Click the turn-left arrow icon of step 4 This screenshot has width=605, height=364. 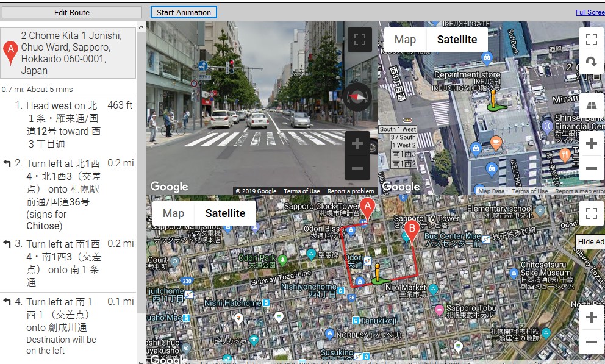(x=7, y=302)
